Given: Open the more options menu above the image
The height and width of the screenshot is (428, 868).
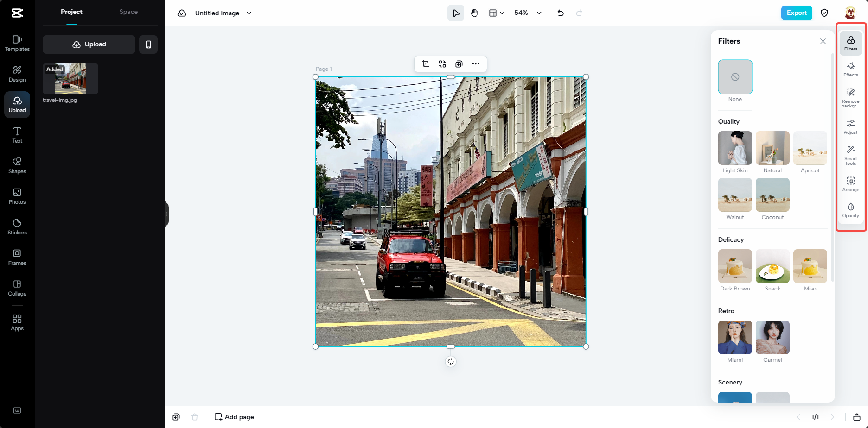Looking at the screenshot, I should click(x=476, y=63).
